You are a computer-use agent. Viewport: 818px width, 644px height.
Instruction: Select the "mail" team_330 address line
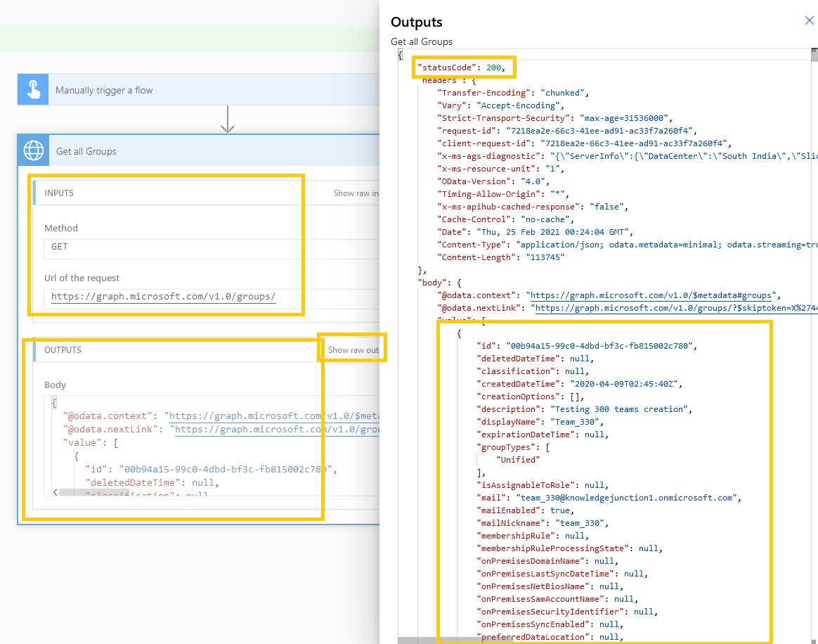click(609, 498)
